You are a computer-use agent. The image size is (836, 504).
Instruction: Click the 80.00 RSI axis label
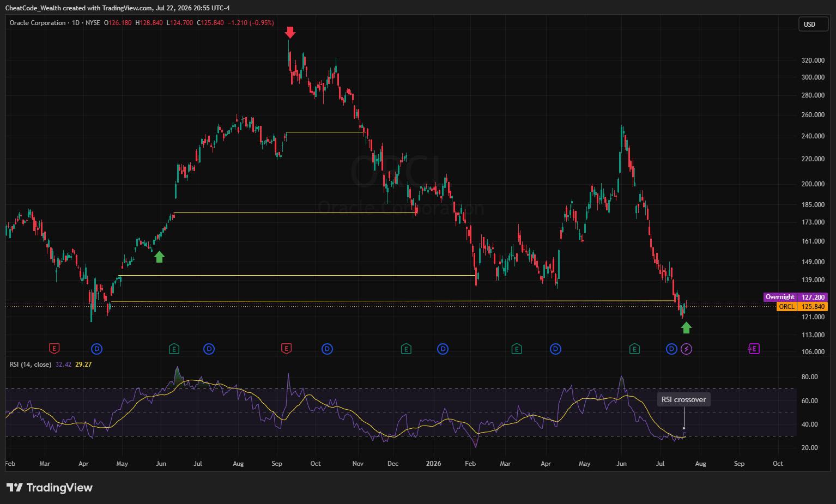(x=810, y=377)
